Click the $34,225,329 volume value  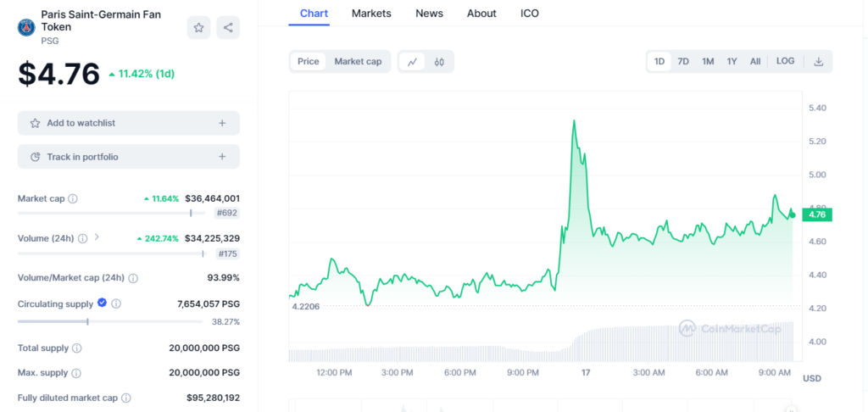coord(213,239)
